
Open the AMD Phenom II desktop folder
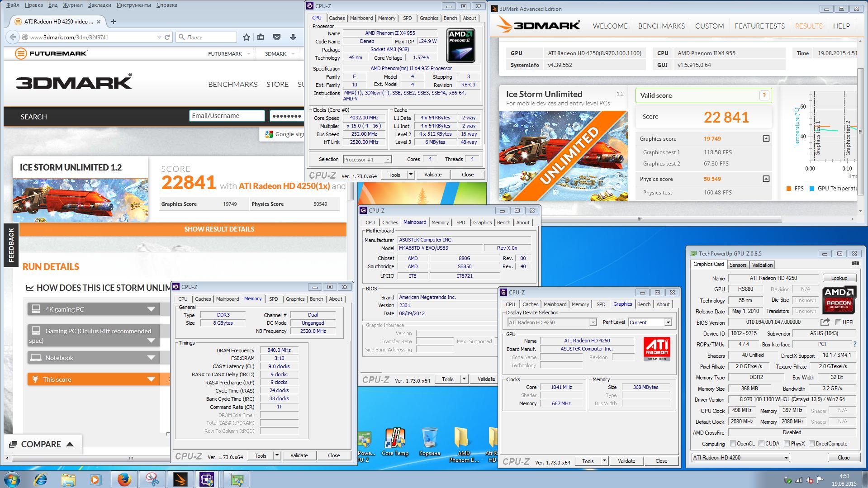point(464,444)
